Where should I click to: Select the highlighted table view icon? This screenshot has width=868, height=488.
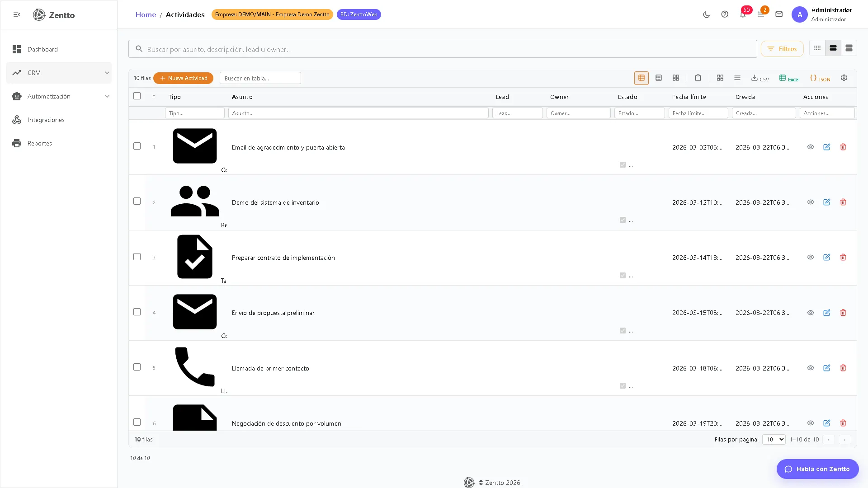[642, 78]
